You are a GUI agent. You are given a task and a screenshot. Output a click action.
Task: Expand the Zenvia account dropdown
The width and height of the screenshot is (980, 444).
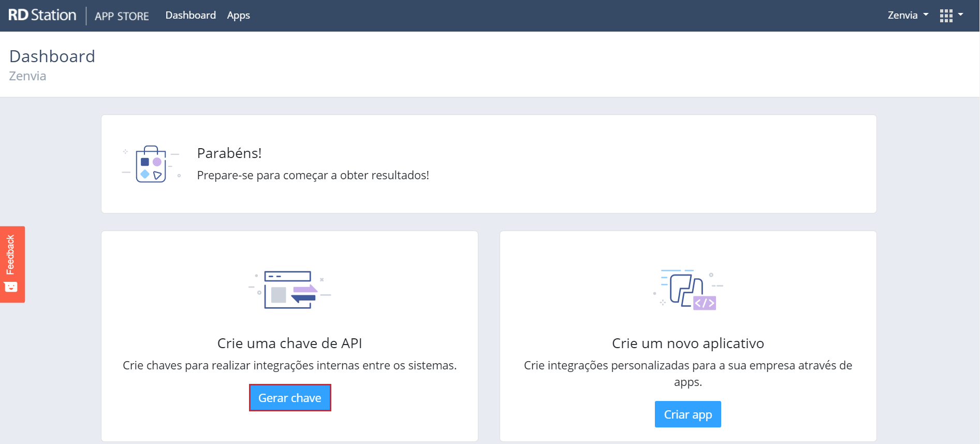point(908,15)
